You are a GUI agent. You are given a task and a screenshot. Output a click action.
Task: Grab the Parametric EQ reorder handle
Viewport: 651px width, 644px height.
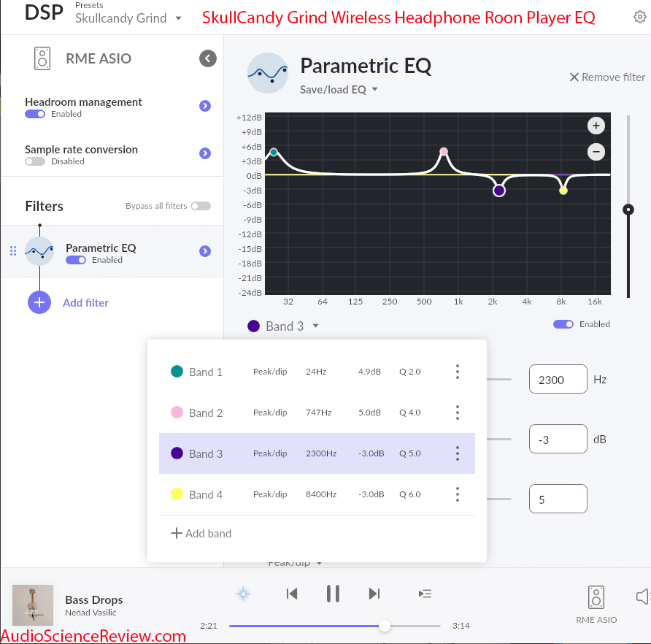[13, 251]
